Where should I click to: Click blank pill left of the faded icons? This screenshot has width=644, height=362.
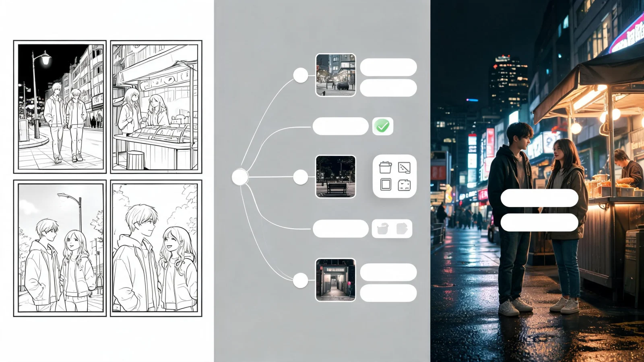click(x=341, y=229)
